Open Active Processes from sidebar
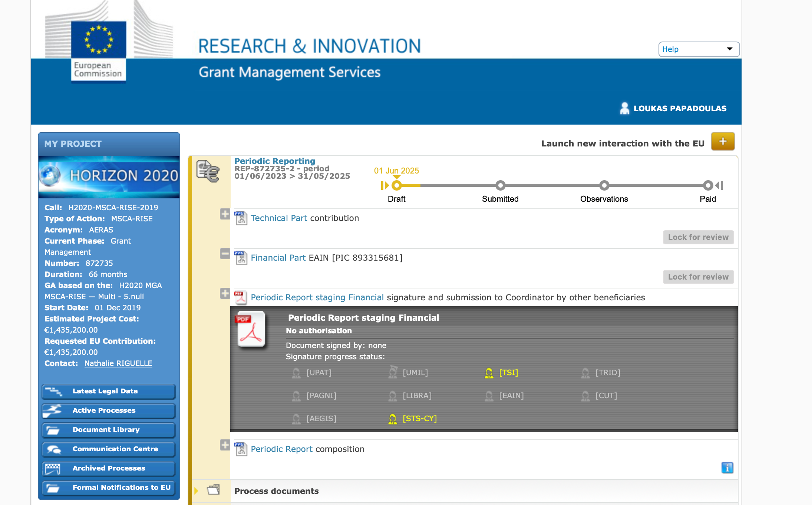The image size is (812, 505). tap(109, 410)
